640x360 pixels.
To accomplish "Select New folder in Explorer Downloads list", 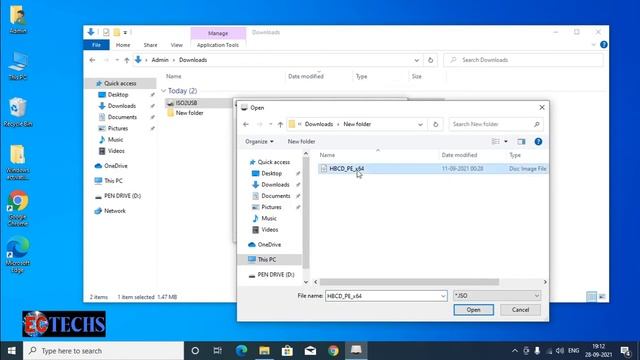I will (x=189, y=113).
